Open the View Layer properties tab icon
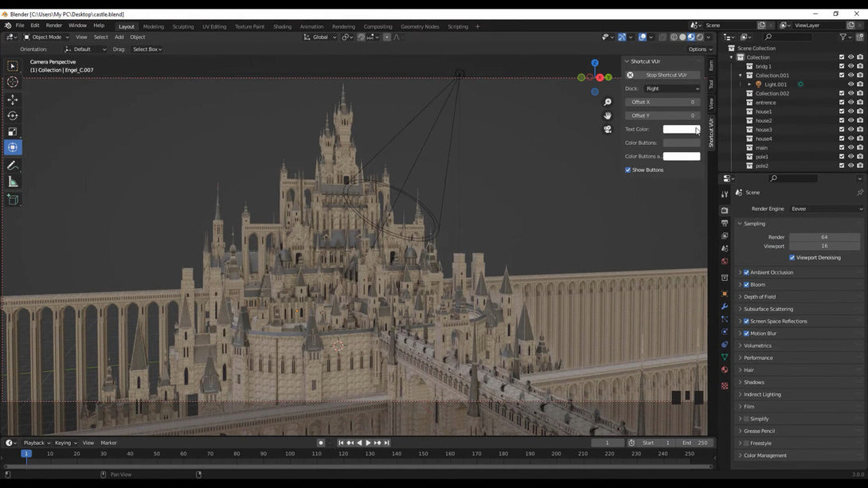The image size is (868, 488). pyautogui.click(x=725, y=236)
